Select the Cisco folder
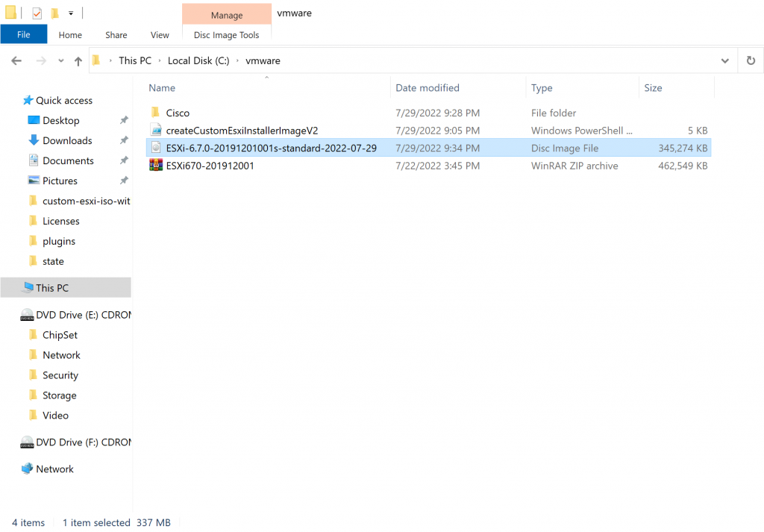 [x=178, y=113]
